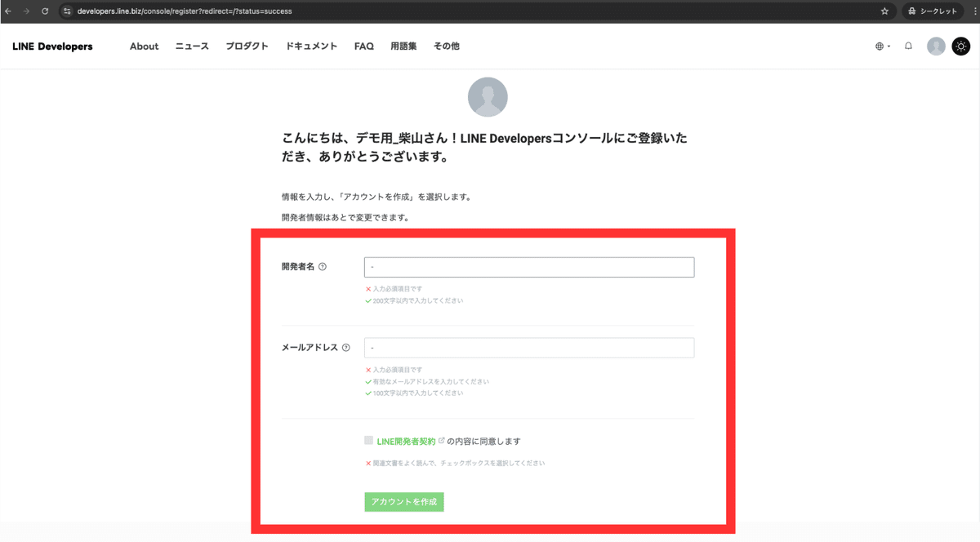
Task: Open the user profile avatar in header
Action: pos(936,47)
